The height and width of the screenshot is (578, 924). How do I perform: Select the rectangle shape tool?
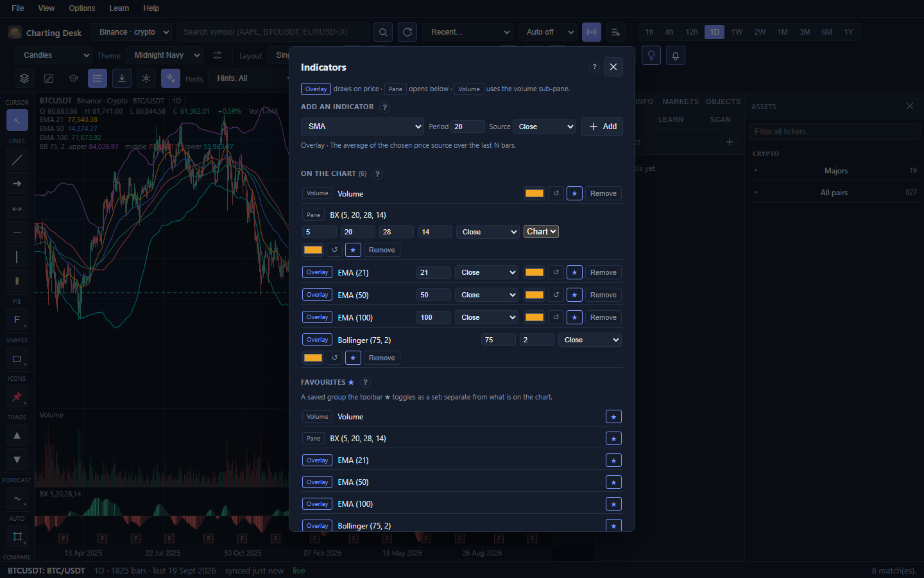(x=17, y=358)
